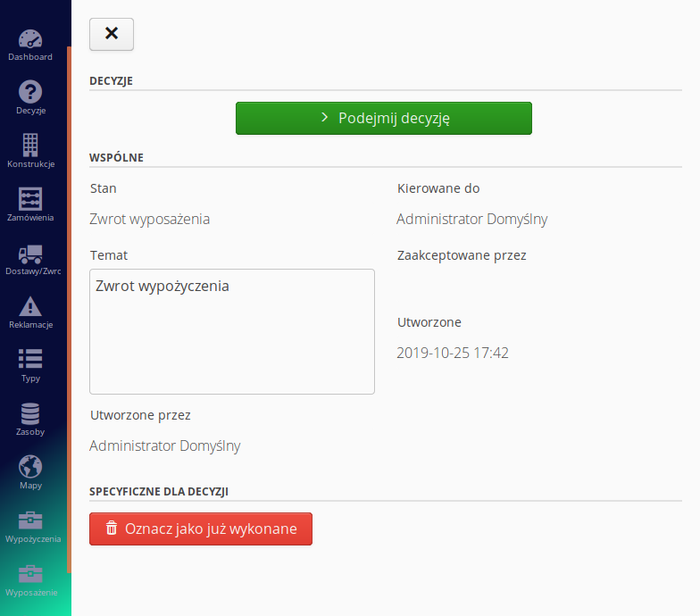
Task: Click the Dashboard menu label
Action: pyautogui.click(x=30, y=57)
